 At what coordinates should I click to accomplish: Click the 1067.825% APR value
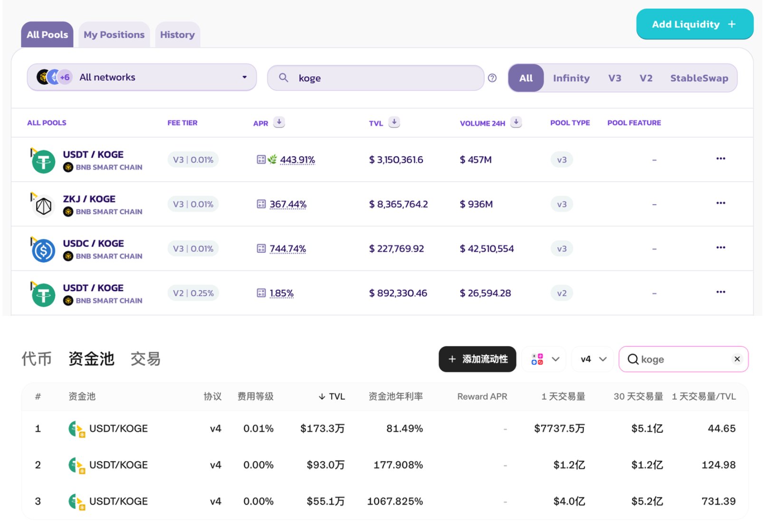pos(395,501)
